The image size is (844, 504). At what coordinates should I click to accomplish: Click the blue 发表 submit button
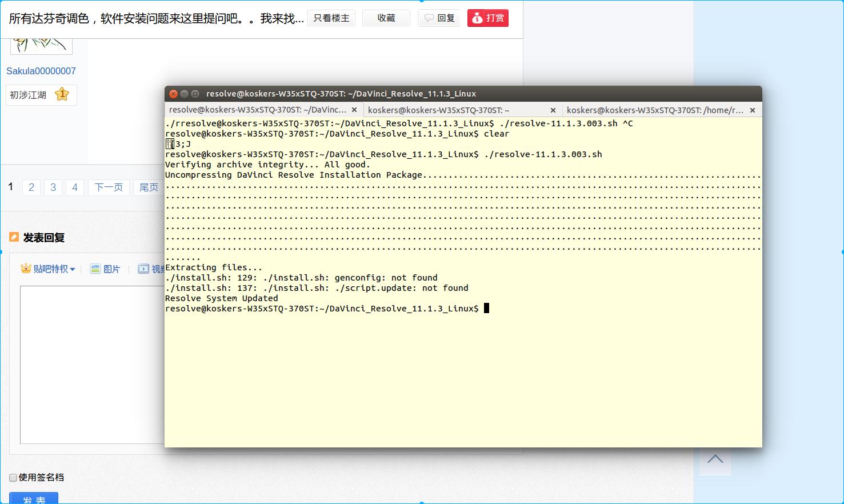[34, 498]
